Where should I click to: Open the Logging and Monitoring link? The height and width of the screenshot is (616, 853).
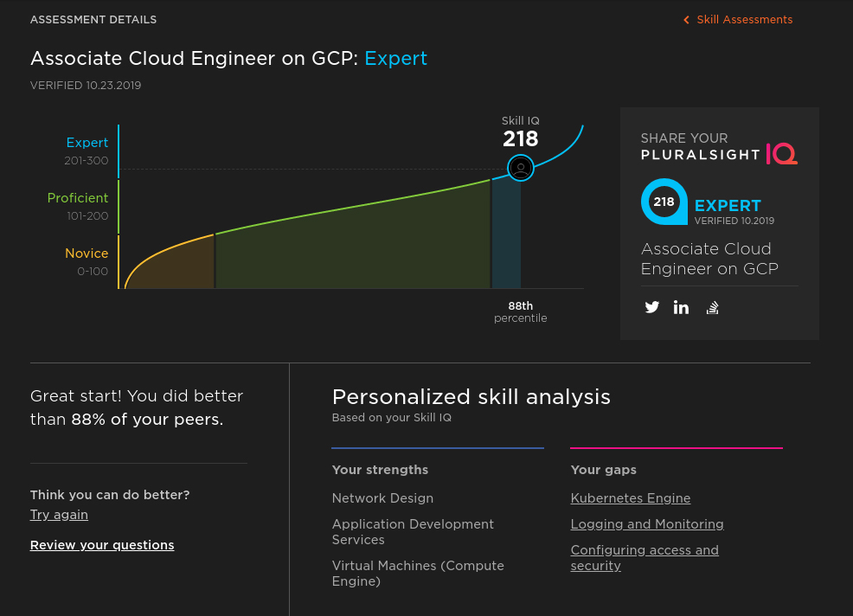646,524
